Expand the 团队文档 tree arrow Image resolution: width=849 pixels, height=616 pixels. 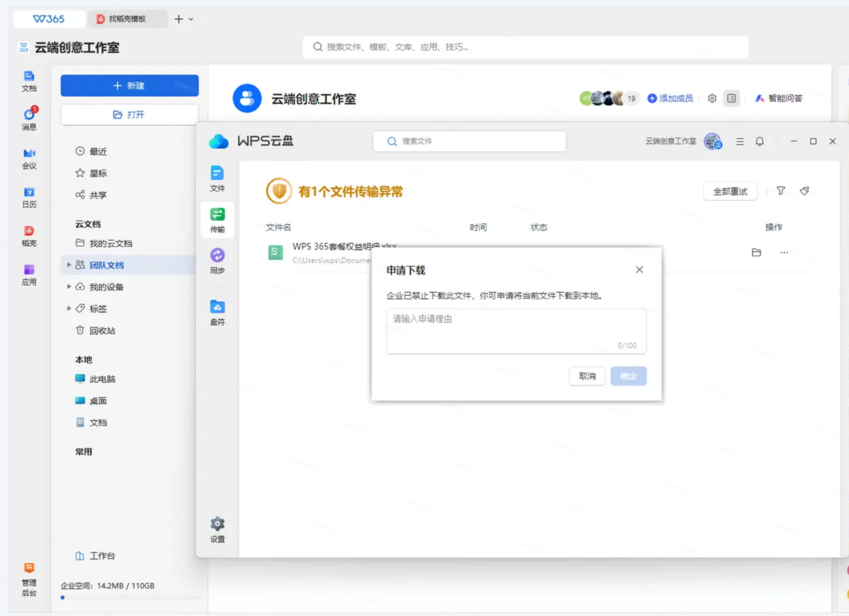[69, 265]
